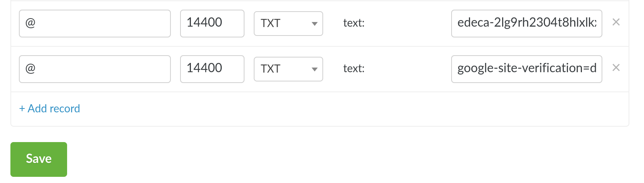Screen dimensions: 644x183
Task: Click the "text:" label in the edeca row
Action: (354, 23)
